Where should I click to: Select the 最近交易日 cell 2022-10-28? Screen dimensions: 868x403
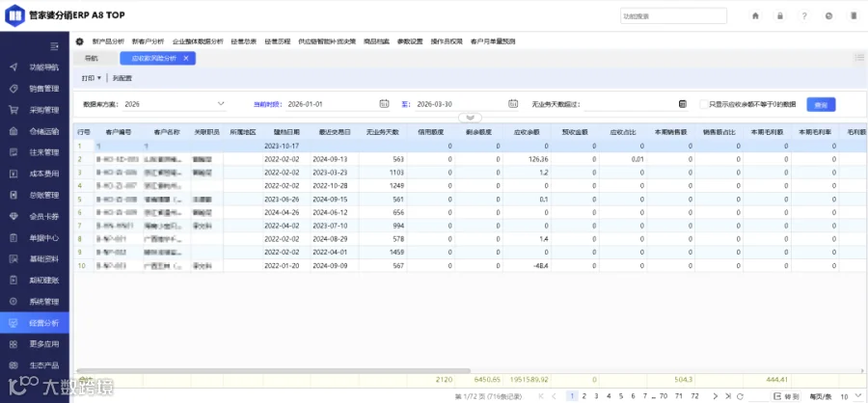[x=335, y=186]
